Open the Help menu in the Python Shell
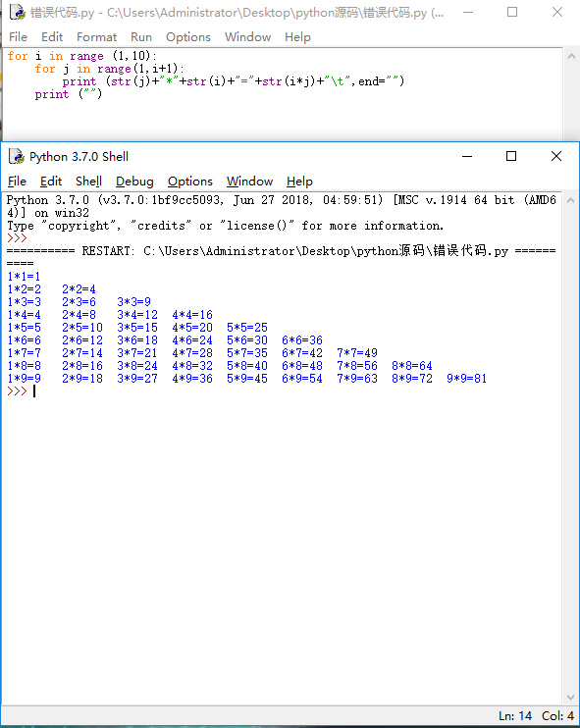Screen dimensions: 580x728 (x=299, y=182)
